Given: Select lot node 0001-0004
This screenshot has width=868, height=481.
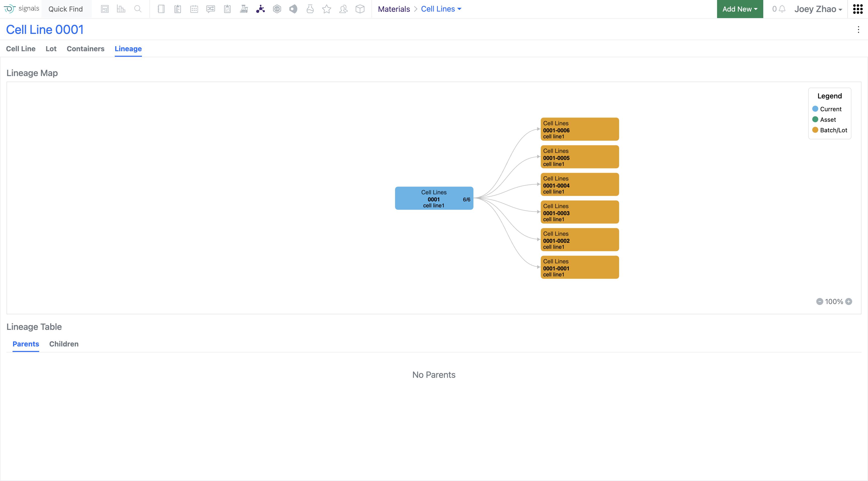Looking at the screenshot, I should [x=580, y=185].
